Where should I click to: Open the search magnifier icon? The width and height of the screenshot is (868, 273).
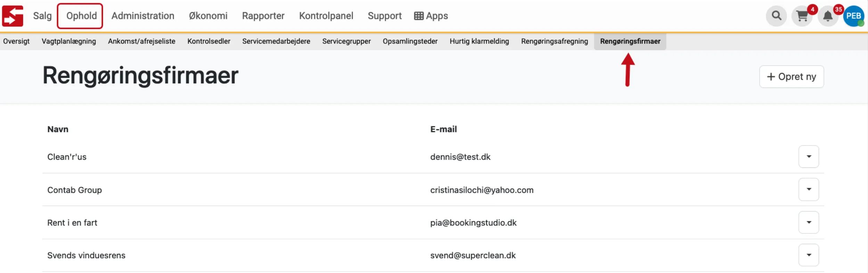(776, 16)
